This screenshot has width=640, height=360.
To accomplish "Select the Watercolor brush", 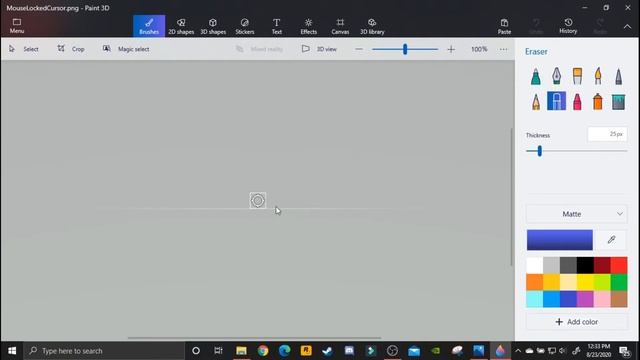I will 598,76.
